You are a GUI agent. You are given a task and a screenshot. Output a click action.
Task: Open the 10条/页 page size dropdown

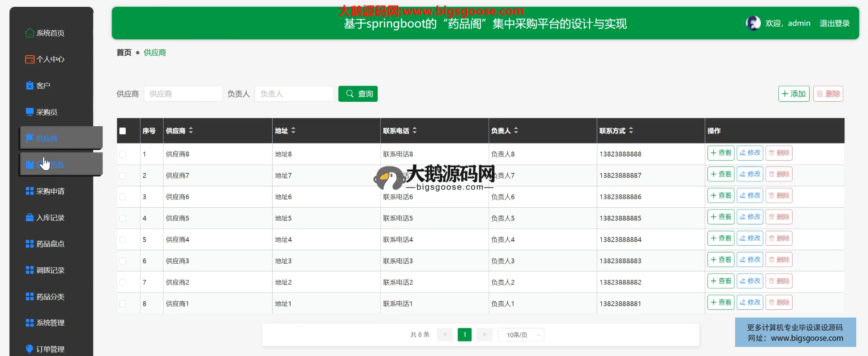(521, 335)
